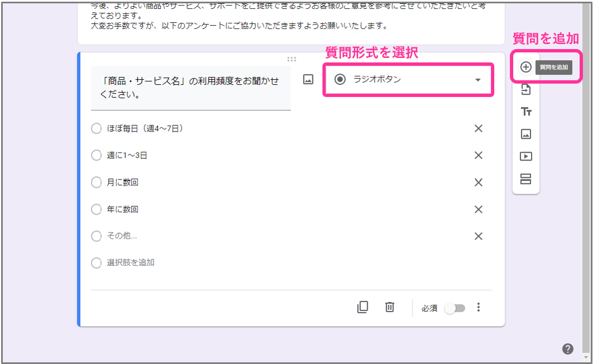Screen dimensions: 593x364
Task: Add a video from the sidebar
Action: [525, 157]
